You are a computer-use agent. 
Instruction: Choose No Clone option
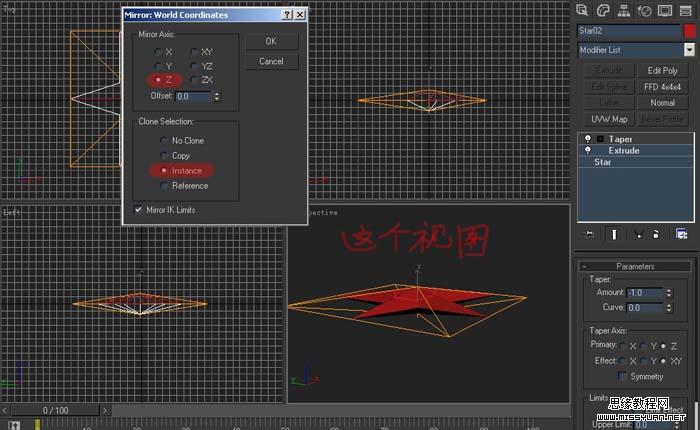tap(164, 140)
